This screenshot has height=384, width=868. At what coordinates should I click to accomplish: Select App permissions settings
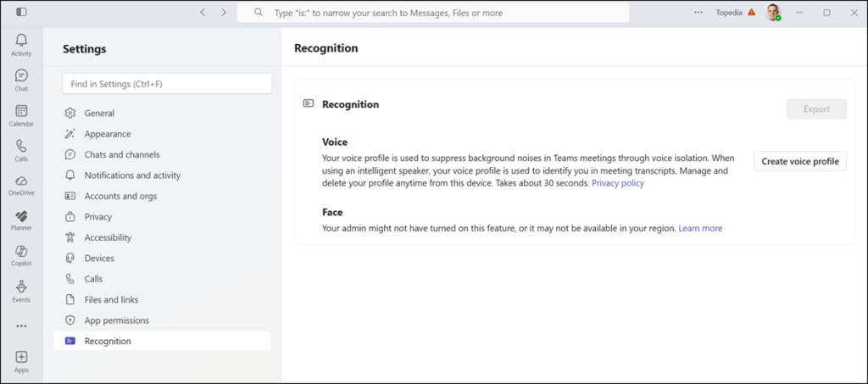coord(162,320)
